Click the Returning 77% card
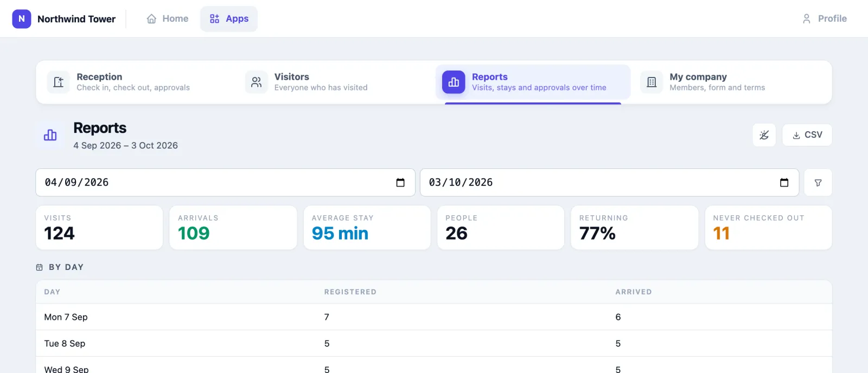The width and height of the screenshot is (868, 373). pyautogui.click(x=634, y=228)
